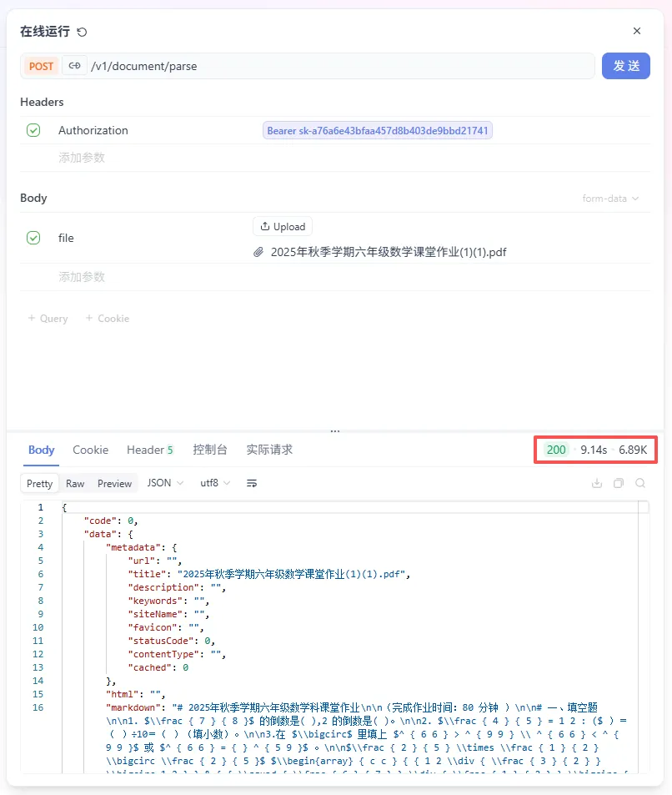Switch to the 控制台 tab
The height and width of the screenshot is (795, 672).
[x=210, y=450]
